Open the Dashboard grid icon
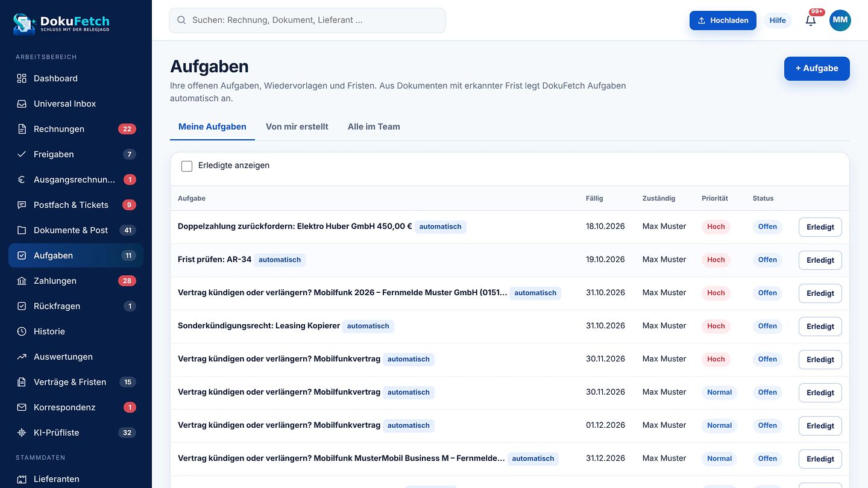The width and height of the screenshot is (868, 488). pyautogui.click(x=22, y=78)
